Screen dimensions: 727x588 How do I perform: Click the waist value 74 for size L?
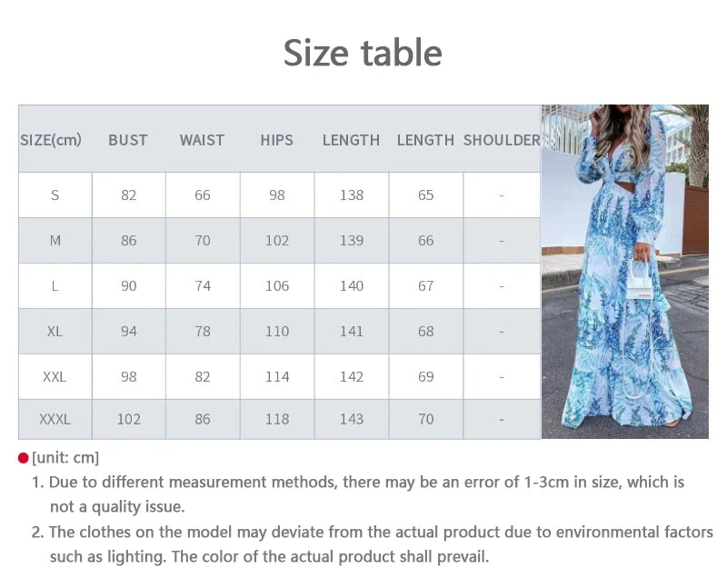pyautogui.click(x=203, y=286)
